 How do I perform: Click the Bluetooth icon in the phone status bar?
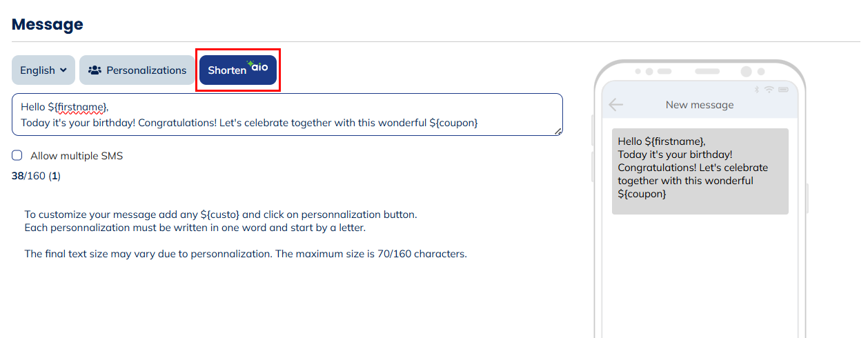coord(757,90)
